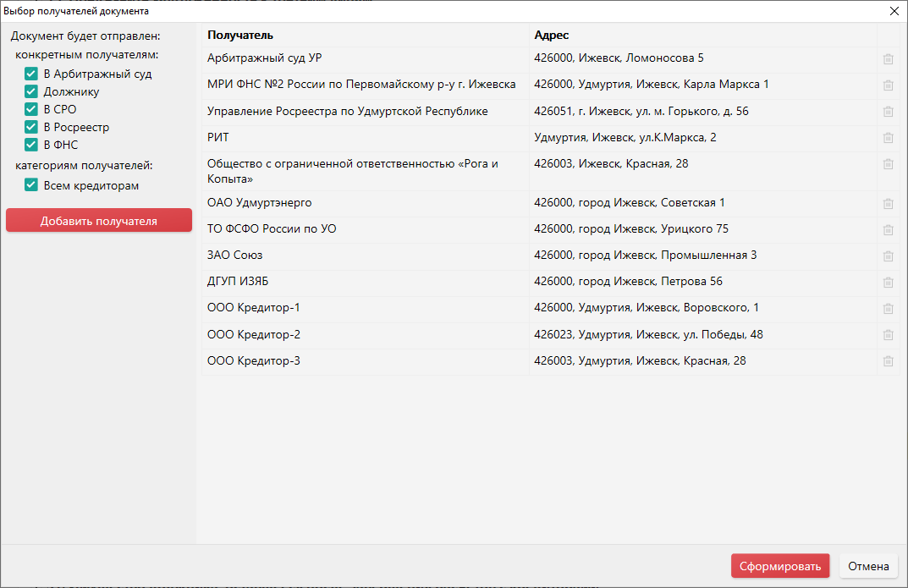
Task: Select the ДГУП ИЗЯБ recipient row
Action: click(364, 282)
